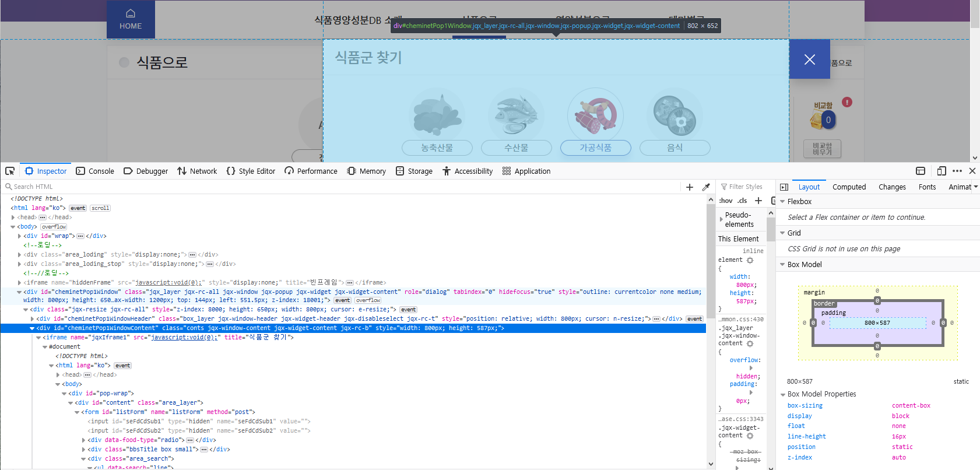Screen dimensions: 980x470
Task: Collapse the top-level body node
Action: click(x=13, y=227)
